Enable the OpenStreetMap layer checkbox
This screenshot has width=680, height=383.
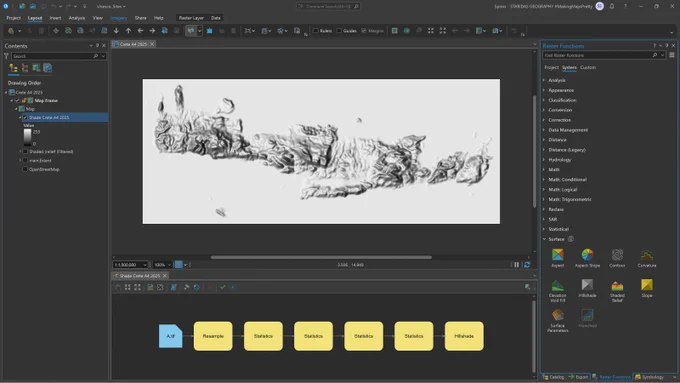coord(25,169)
